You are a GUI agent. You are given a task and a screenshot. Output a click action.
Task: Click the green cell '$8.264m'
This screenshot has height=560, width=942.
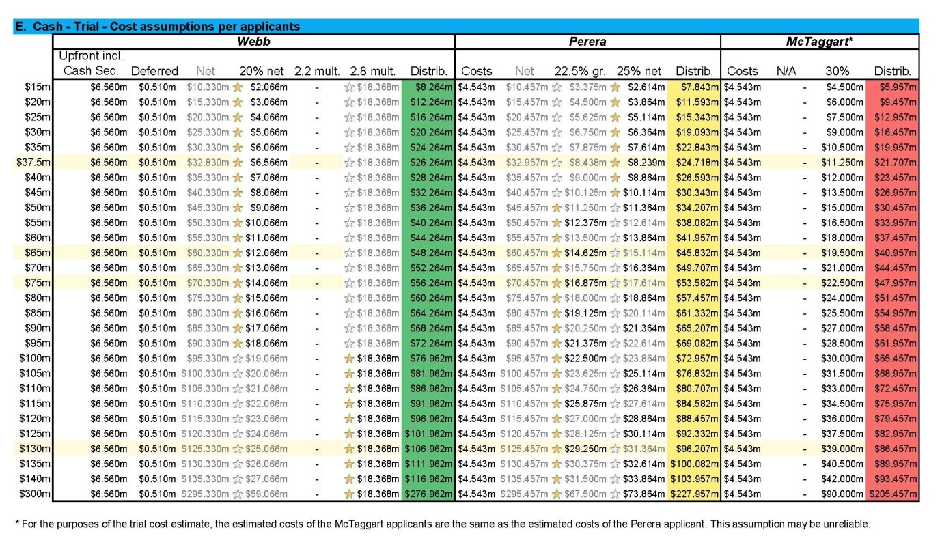click(x=428, y=87)
